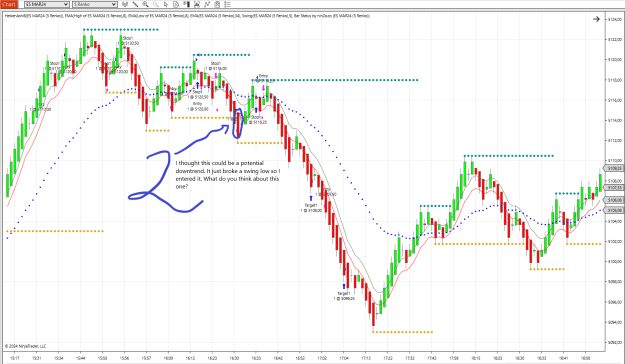The width and height of the screenshot is (625, 364).
Task: Click the 17:13 time axis label
Action: tap(366, 358)
